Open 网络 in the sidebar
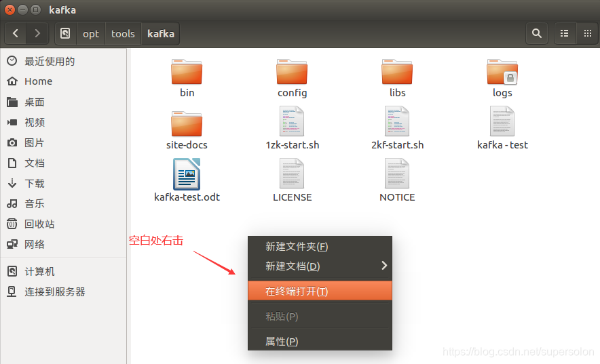The image size is (600, 364). [63, 244]
